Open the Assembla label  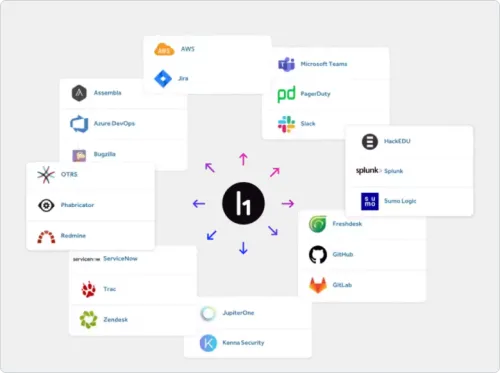(107, 93)
